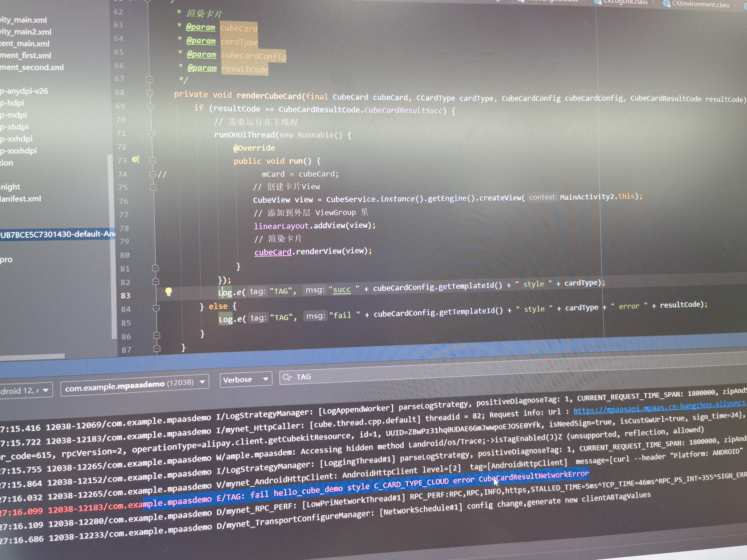Select AndroidManifest.xml in project tree

coord(20,199)
